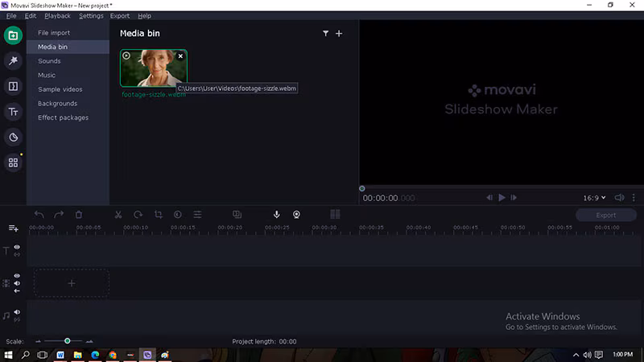Image resolution: width=644 pixels, height=362 pixels.
Task: Play the preview
Action: point(502,198)
